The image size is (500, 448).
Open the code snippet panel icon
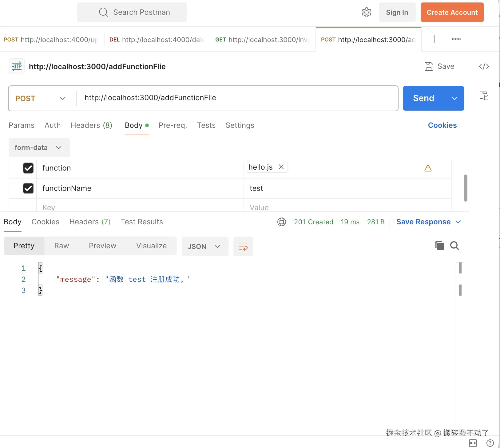click(x=484, y=66)
